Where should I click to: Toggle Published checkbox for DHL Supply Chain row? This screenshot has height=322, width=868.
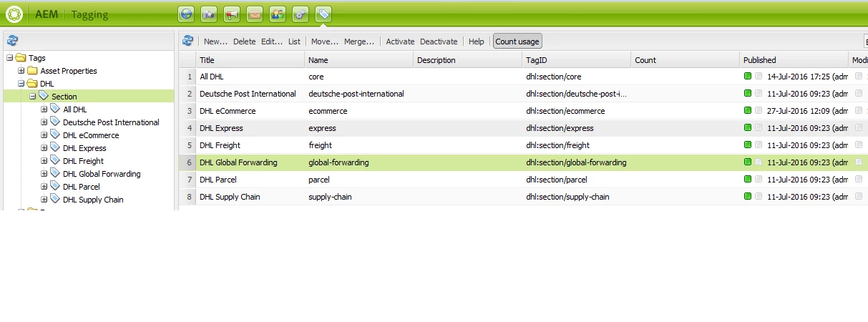pos(759,196)
